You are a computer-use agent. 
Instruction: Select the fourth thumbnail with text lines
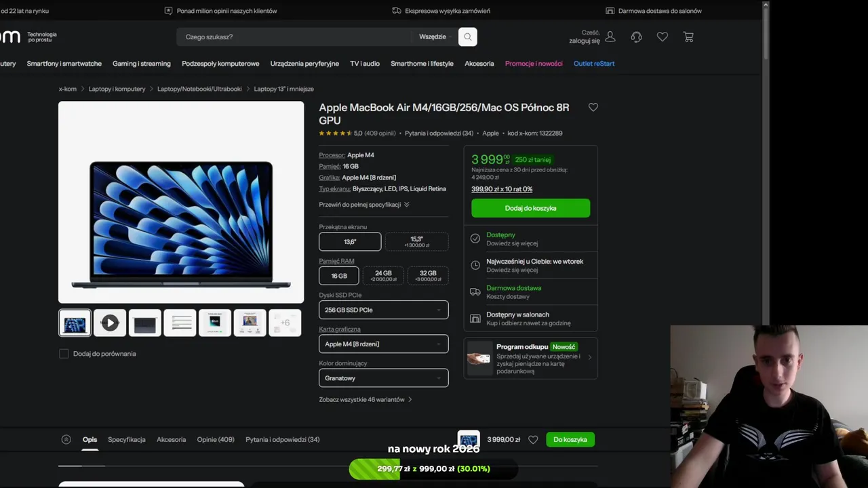click(x=180, y=323)
